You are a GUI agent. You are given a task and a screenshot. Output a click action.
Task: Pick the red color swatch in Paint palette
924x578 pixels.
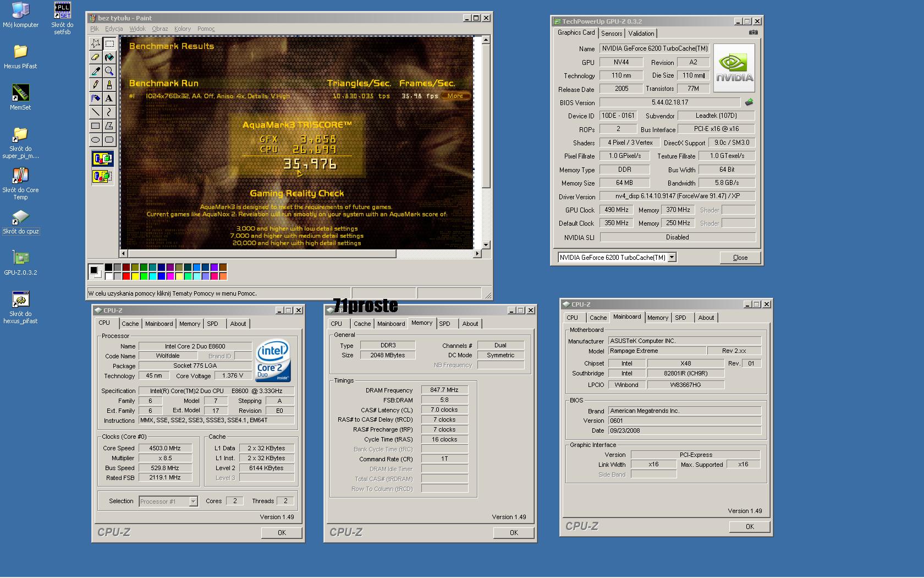(126, 276)
